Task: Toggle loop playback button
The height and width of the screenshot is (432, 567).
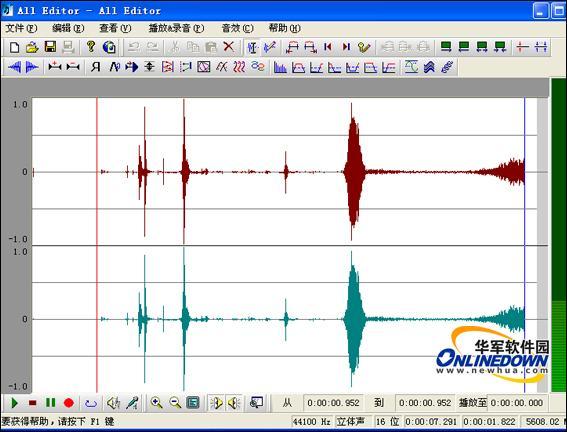Action: click(90, 403)
